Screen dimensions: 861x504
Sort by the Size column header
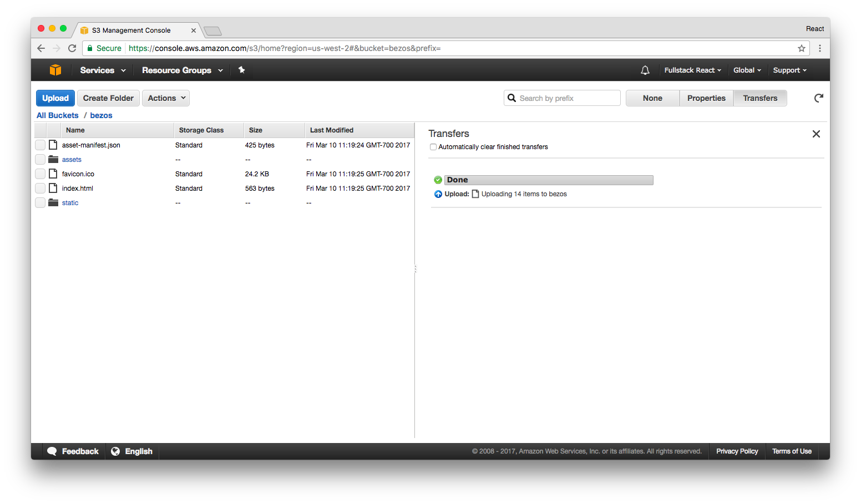point(274,130)
